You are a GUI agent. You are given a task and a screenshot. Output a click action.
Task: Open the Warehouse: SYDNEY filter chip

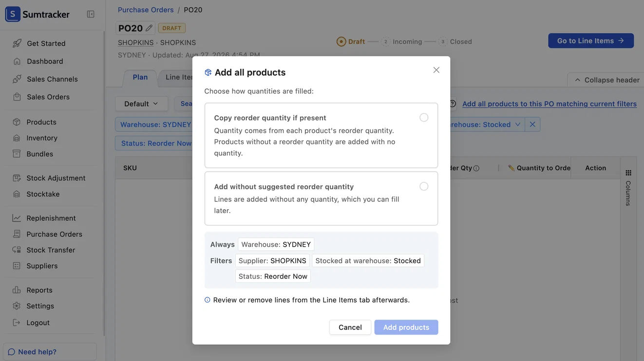tap(155, 125)
